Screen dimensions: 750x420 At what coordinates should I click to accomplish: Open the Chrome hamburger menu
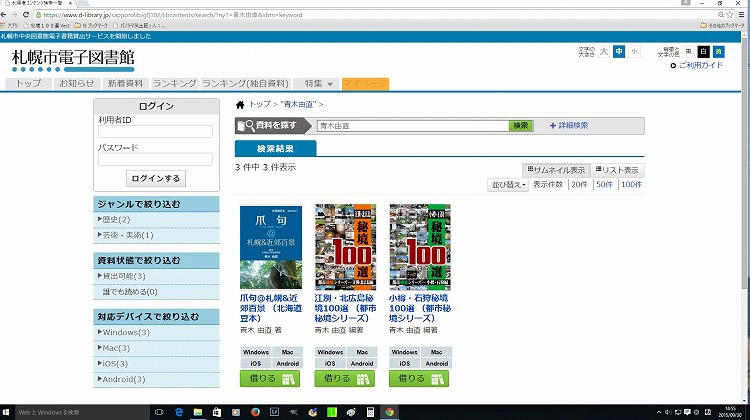[x=742, y=15]
